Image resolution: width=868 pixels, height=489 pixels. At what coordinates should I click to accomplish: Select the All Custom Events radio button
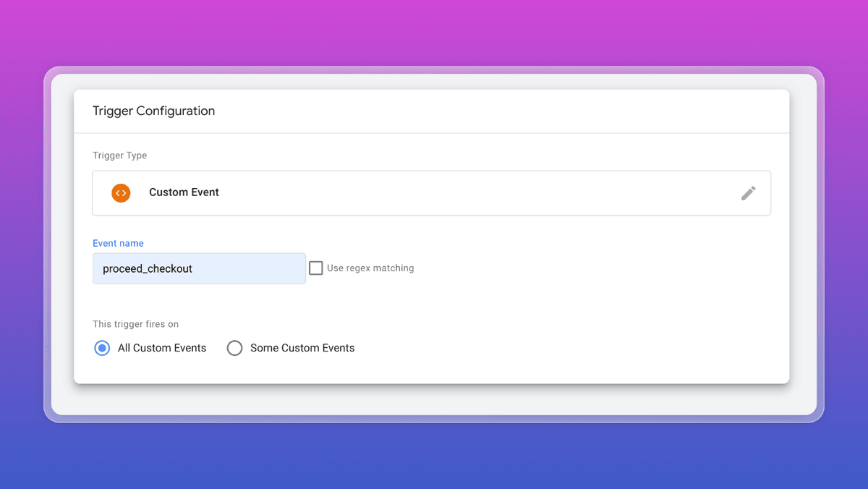102,348
